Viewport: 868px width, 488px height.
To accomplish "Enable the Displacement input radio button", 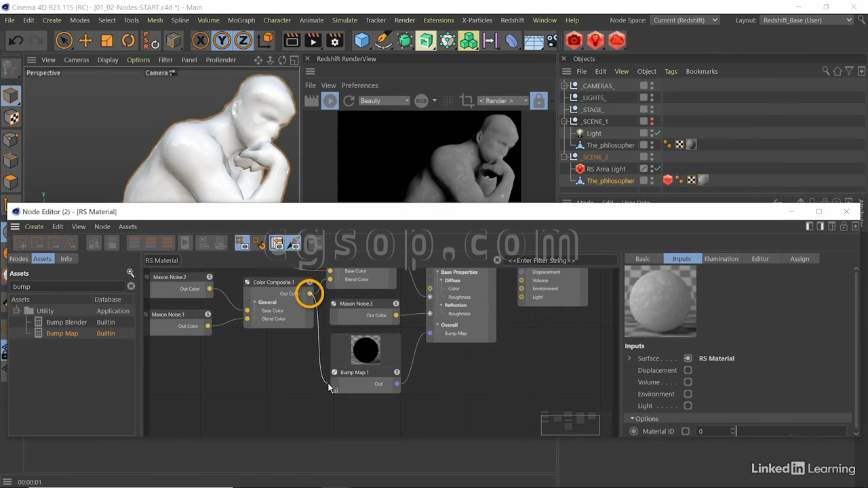I will point(688,370).
